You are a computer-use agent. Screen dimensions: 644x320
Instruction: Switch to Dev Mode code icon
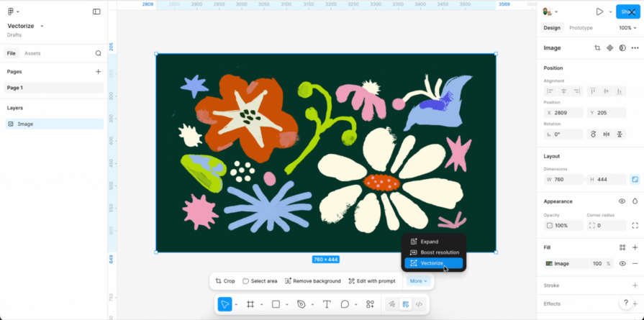click(419, 304)
